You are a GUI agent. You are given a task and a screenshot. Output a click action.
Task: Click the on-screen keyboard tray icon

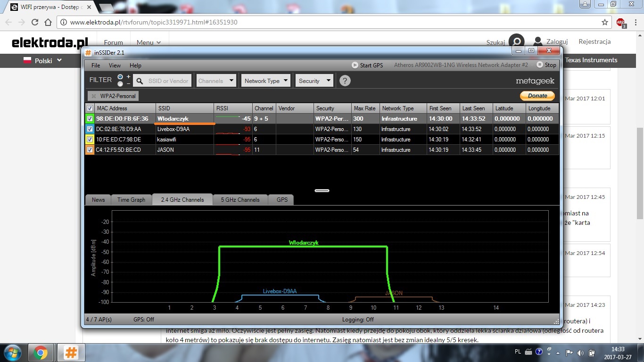(x=528, y=352)
